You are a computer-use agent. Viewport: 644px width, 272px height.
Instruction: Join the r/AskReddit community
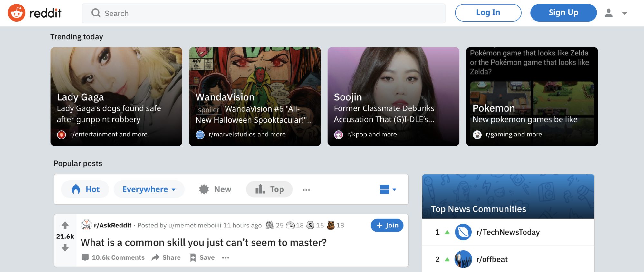pos(387,225)
